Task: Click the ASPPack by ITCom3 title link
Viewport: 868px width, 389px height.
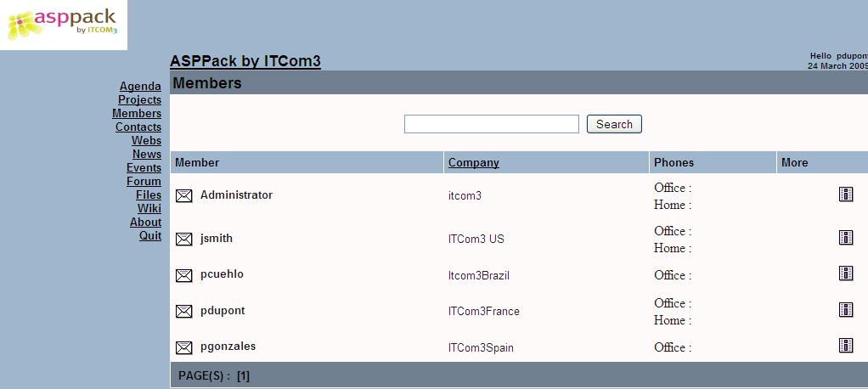Action: click(245, 61)
